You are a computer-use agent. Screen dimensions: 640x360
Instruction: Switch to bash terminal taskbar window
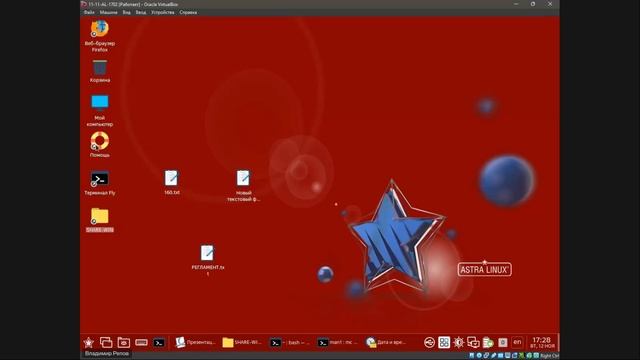tap(290, 342)
